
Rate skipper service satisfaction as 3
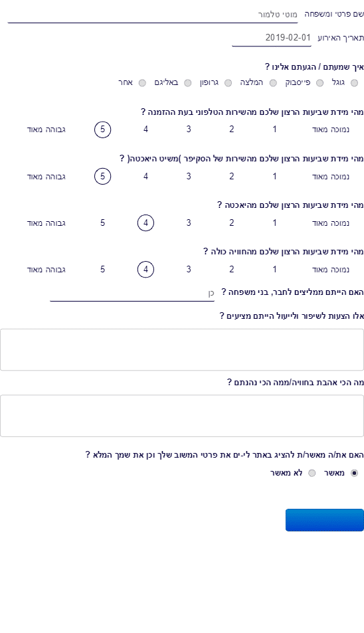189,177
